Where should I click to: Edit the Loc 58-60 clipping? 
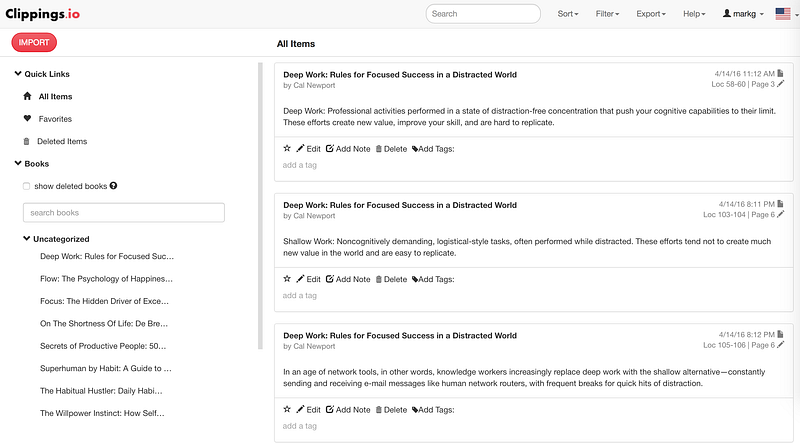pos(309,149)
